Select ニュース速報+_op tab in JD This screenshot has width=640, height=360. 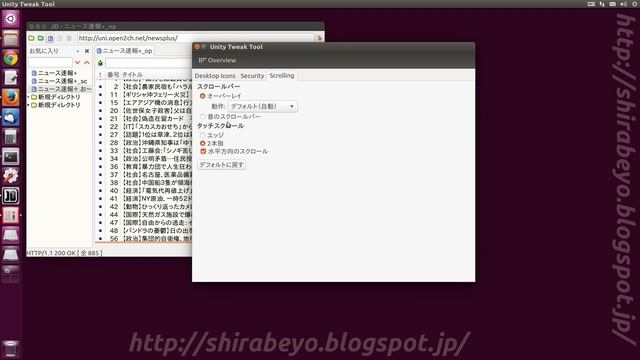click(124, 51)
